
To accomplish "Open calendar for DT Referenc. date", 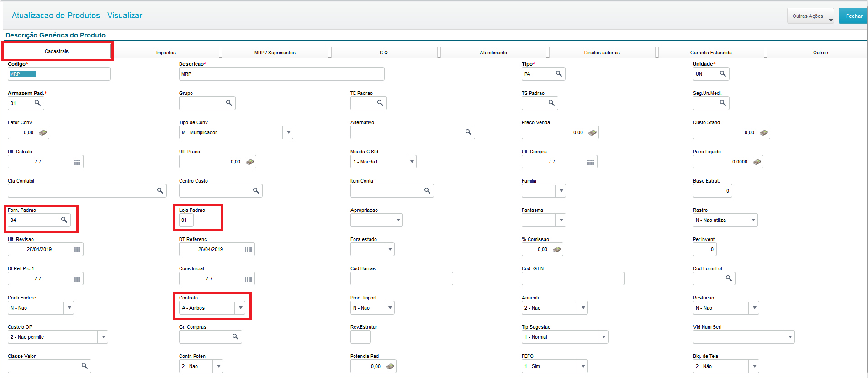I will coord(248,249).
